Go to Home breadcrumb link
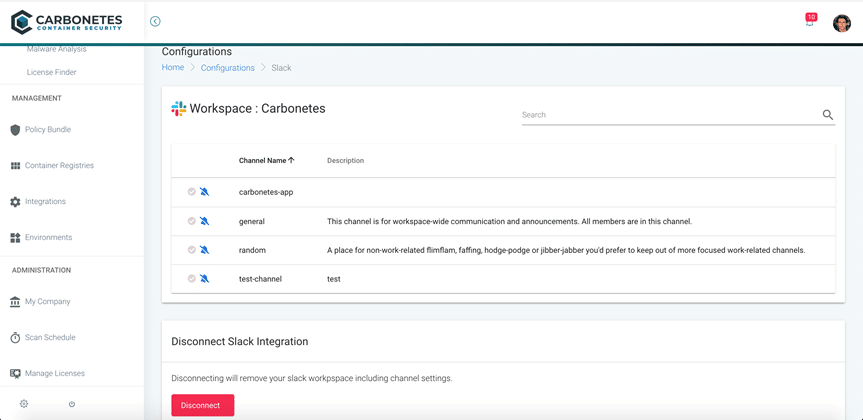The image size is (863, 420). click(x=173, y=67)
